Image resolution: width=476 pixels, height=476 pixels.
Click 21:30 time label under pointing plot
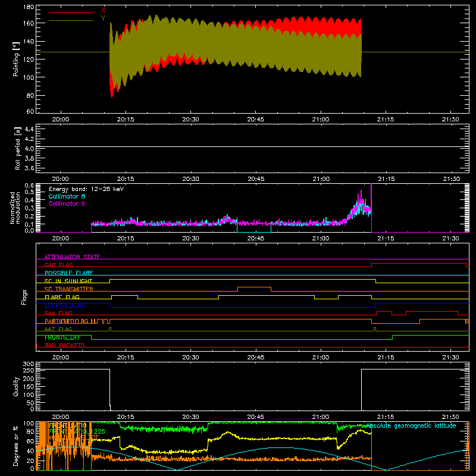pos(450,120)
